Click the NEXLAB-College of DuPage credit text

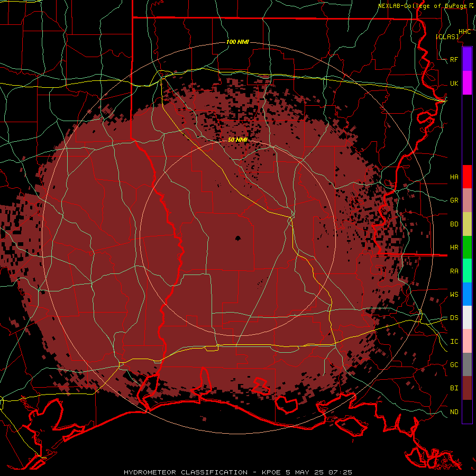[422, 6]
